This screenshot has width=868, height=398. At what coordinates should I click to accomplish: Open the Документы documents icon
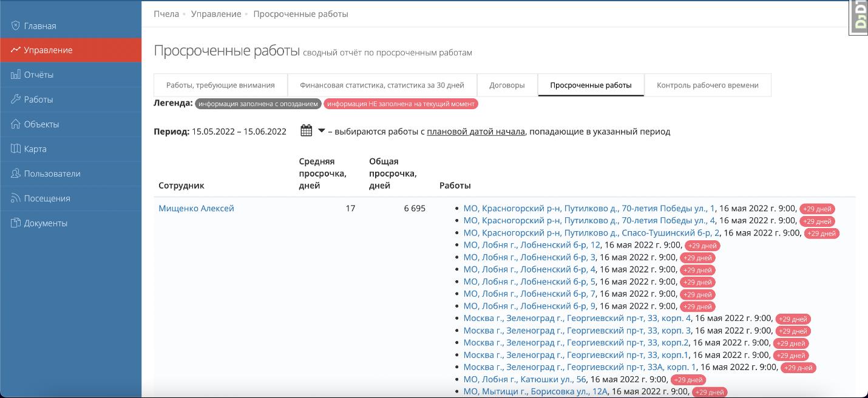pos(15,223)
